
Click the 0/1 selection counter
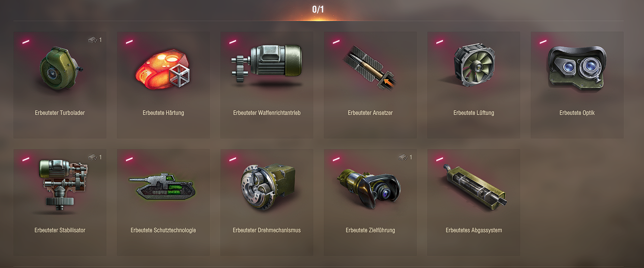[318, 9]
